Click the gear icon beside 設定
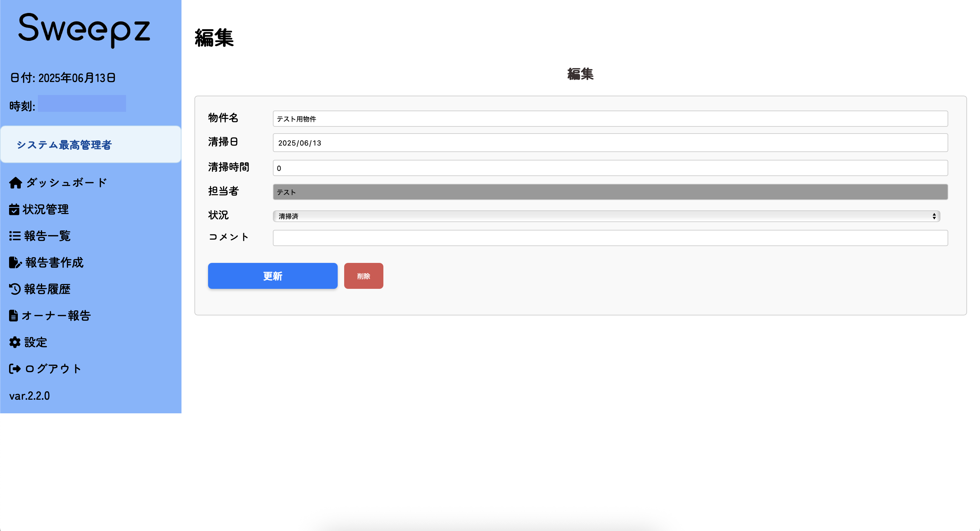Image resolution: width=980 pixels, height=531 pixels. (x=15, y=342)
